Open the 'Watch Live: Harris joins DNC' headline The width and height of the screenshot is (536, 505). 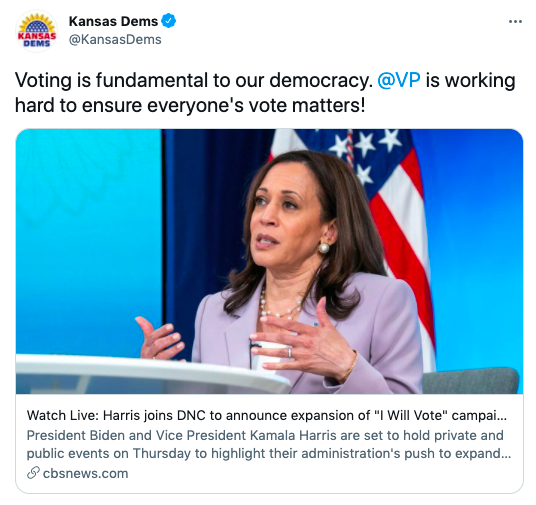[x=267, y=415]
